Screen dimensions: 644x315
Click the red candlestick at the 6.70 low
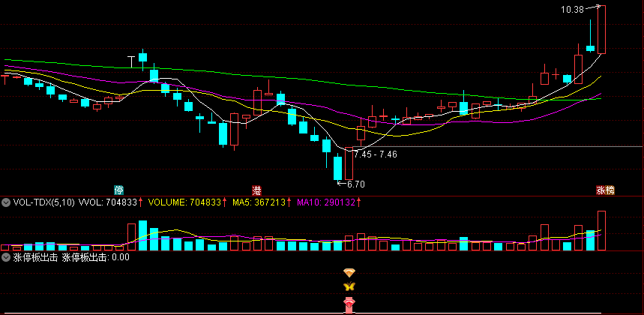pyautogui.click(x=349, y=163)
